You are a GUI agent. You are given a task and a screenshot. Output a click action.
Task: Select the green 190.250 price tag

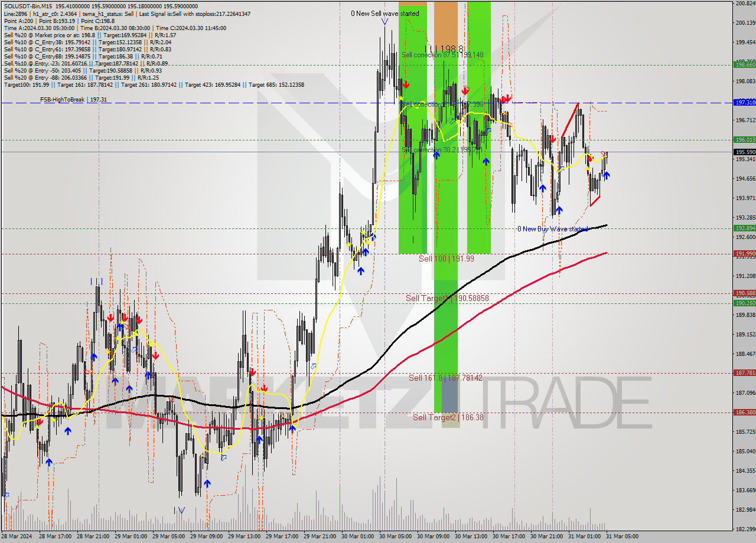coord(744,303)
